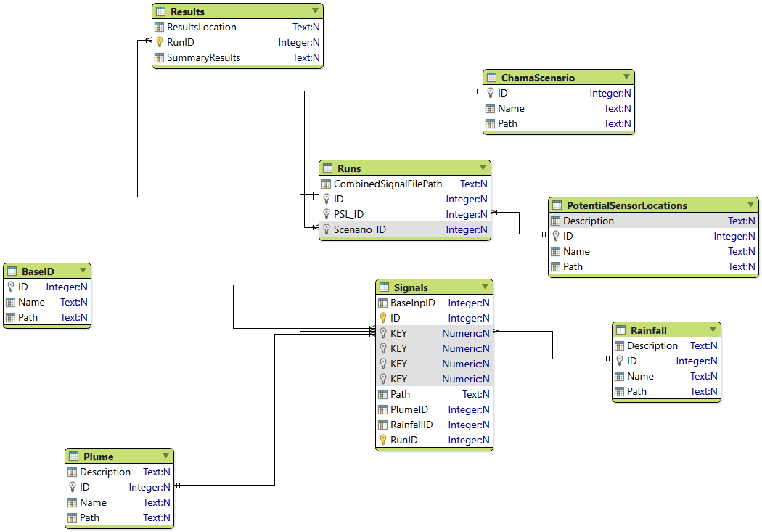Click the Results table header icon
Screen dimensions: 762x532
pyautogui.click(x=160, y=11)
